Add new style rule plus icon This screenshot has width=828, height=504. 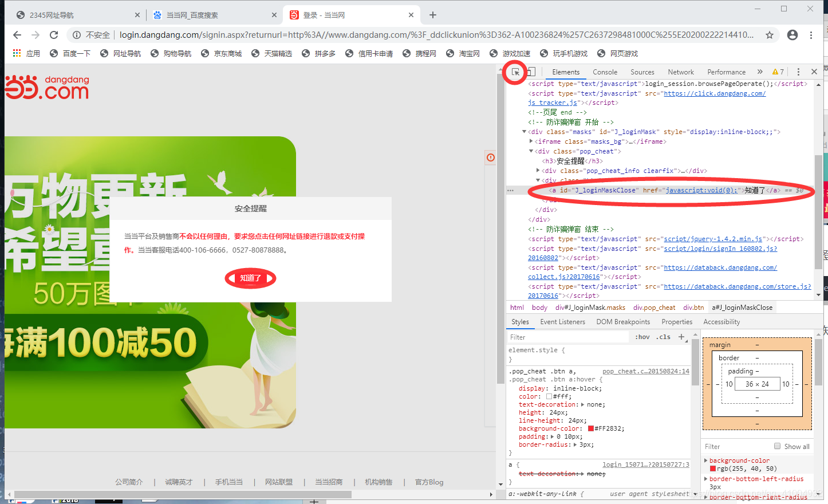681,337
